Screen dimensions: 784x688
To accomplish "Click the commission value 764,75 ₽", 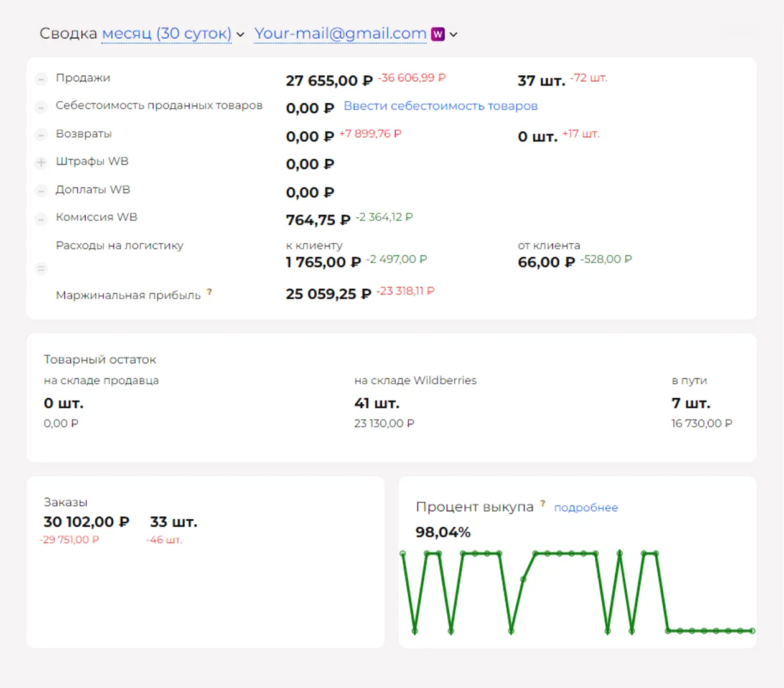I will point(319,220).
